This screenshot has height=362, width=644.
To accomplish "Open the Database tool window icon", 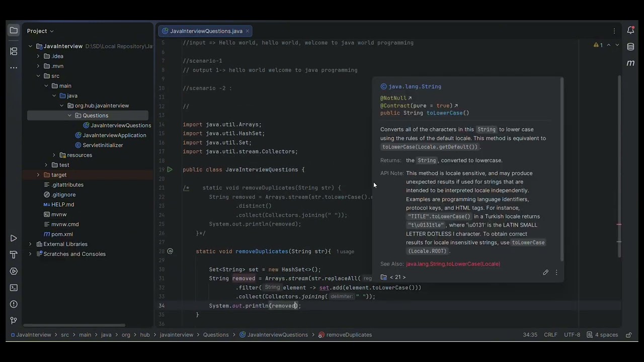I will click(x=630, y=47).
